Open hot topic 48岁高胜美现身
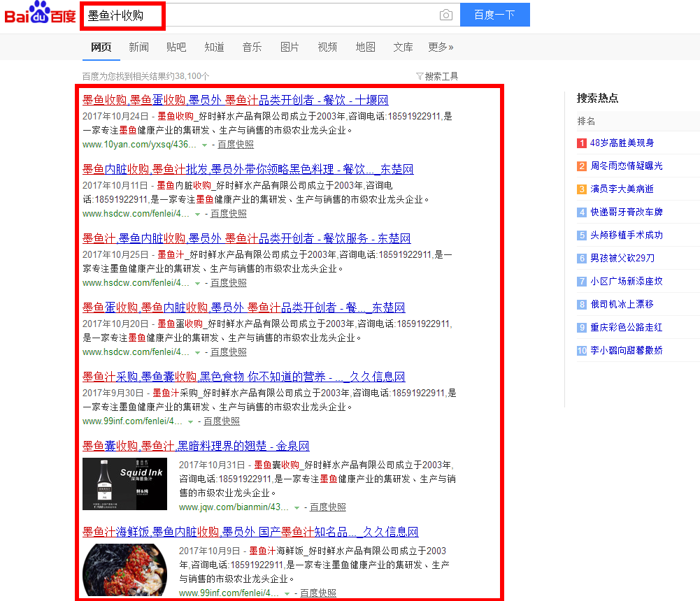This screenshot has width=700, height=601. (622, 143)
